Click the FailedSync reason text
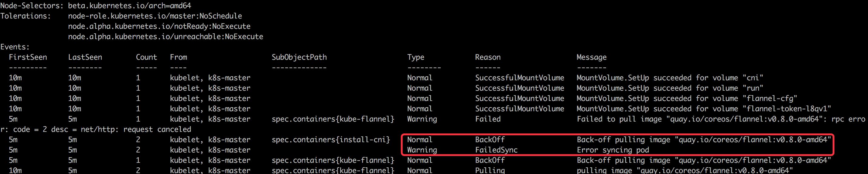Screen dimensions: 868x174 [x=496, y=150]
